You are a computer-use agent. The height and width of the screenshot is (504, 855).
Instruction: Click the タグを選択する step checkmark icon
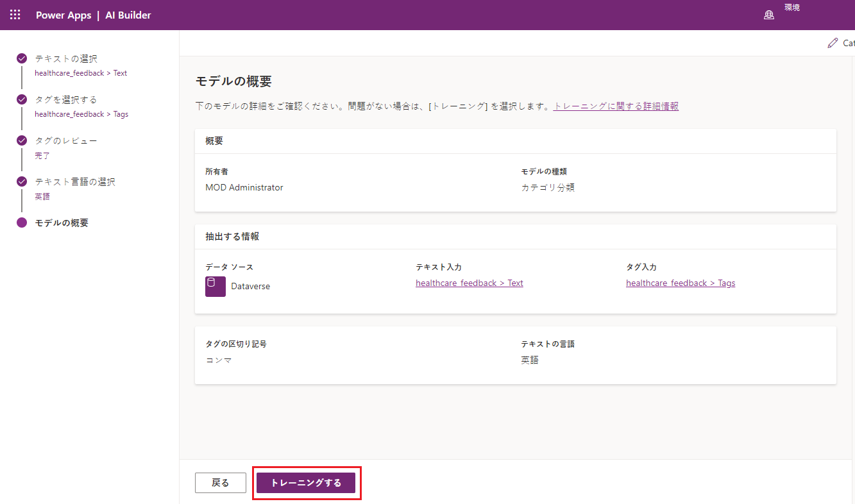pyautogui.click(x=22, y=99)
